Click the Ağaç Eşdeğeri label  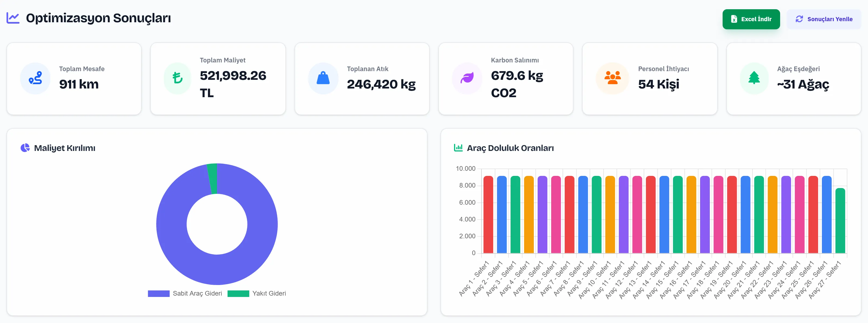[x=798, y=69]
